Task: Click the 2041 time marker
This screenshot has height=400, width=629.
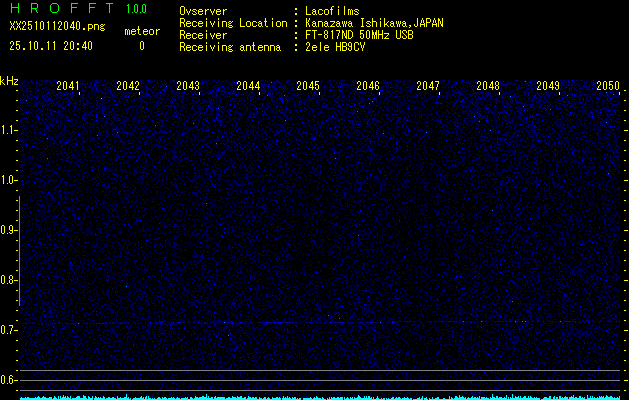Action: coord(68,86)
